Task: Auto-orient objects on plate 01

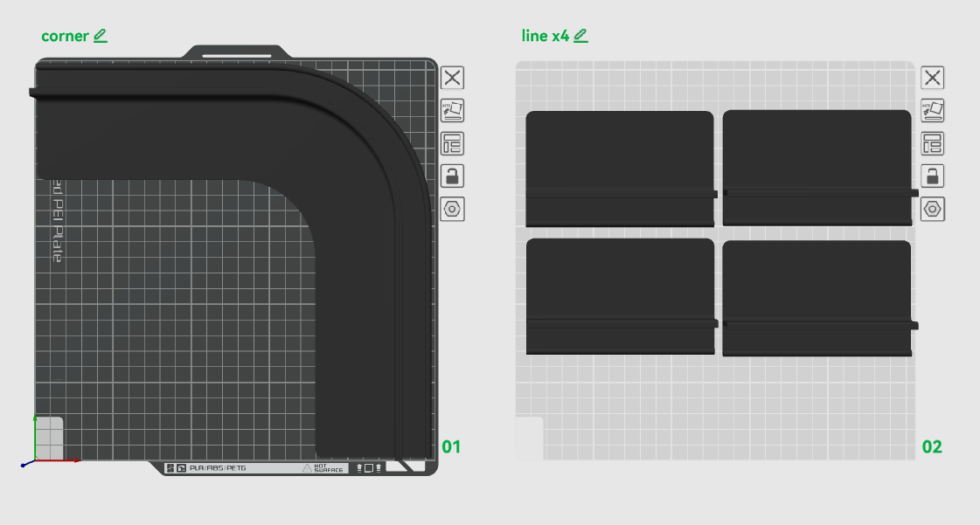Action: [x=453, y=110]
